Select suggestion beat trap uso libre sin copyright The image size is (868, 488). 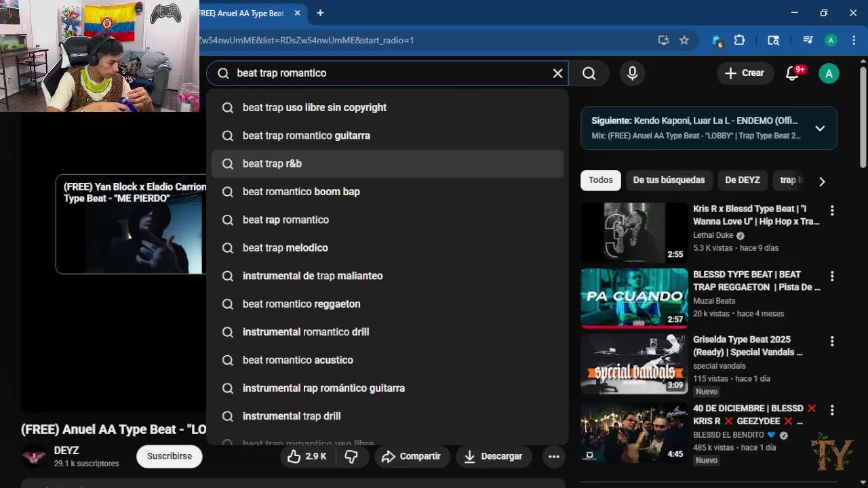387,108
